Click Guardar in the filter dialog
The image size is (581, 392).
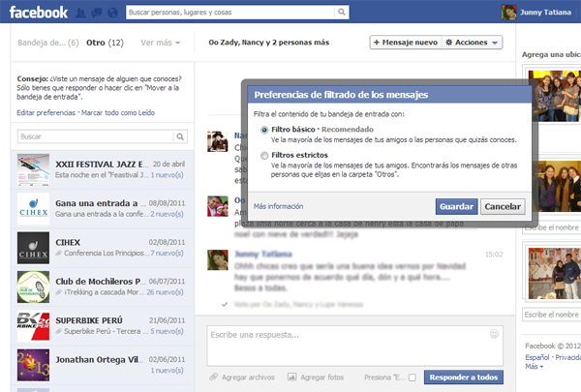click(x=456, y=206)
